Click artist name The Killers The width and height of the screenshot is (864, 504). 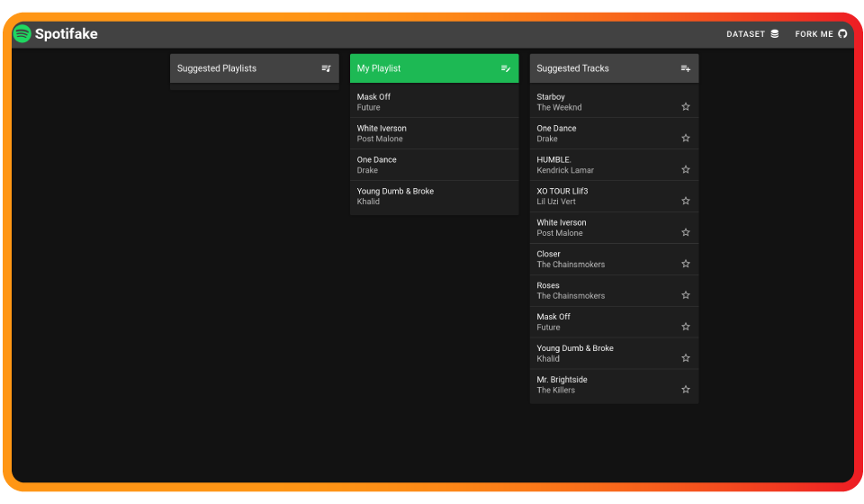click(555, 390)
